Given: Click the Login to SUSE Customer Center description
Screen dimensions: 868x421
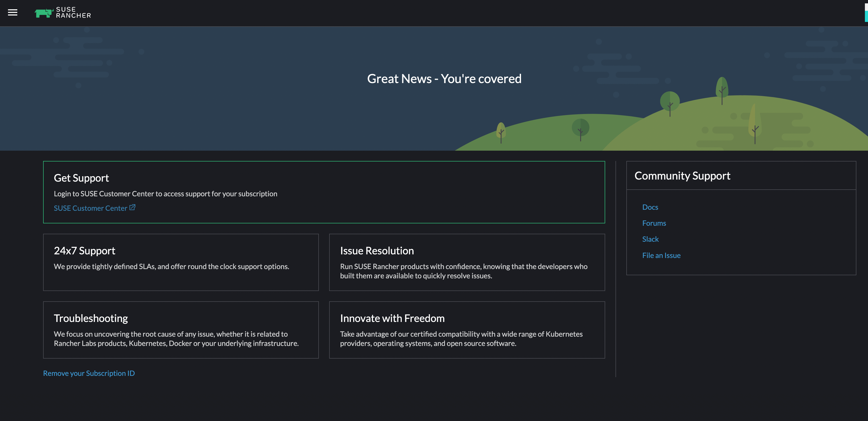Looking at the screenshot, I should coord(165,194).
